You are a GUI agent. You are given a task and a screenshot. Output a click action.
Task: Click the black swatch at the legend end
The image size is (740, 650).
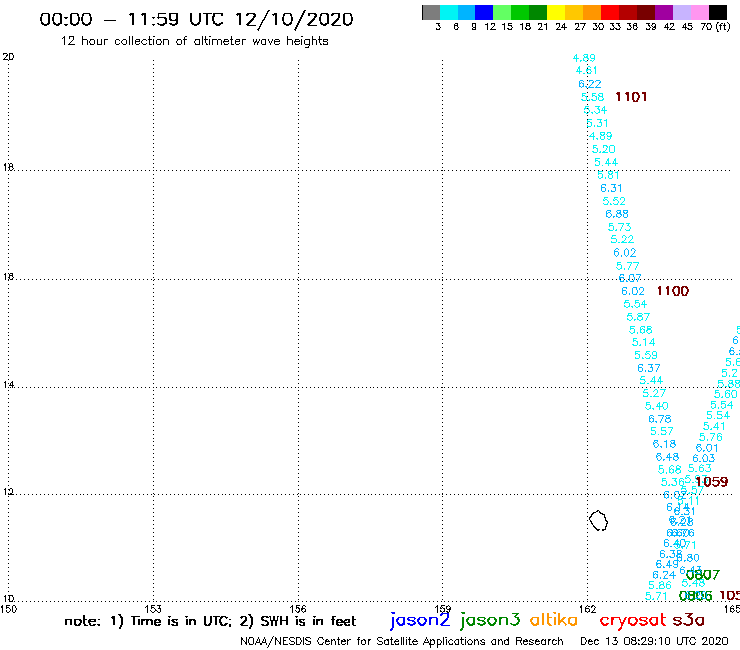coord(717,12)
